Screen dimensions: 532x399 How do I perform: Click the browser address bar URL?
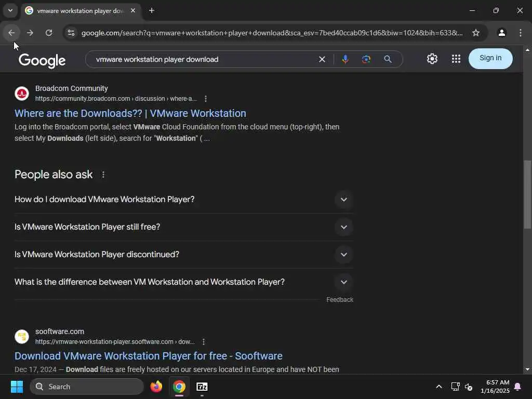coord(272,33)
